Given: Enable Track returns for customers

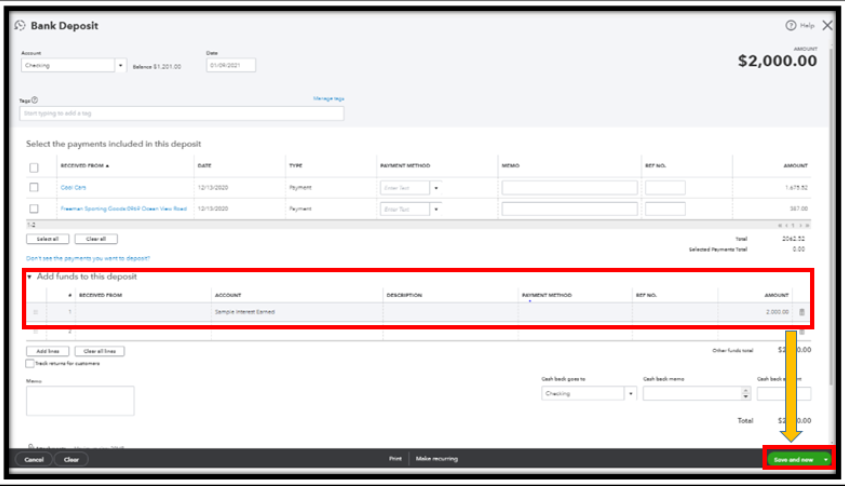Looking at the screenshot, I should (x=30, y=364).
